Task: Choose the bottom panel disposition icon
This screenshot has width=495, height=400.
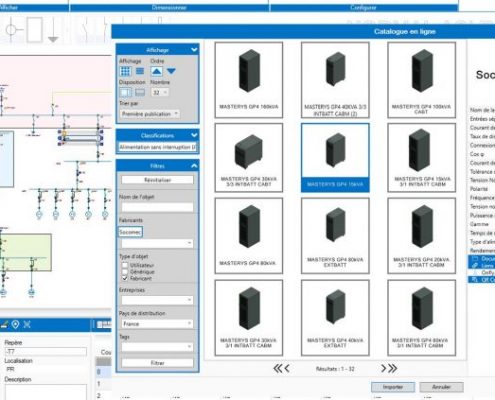Action: point(140,92)
